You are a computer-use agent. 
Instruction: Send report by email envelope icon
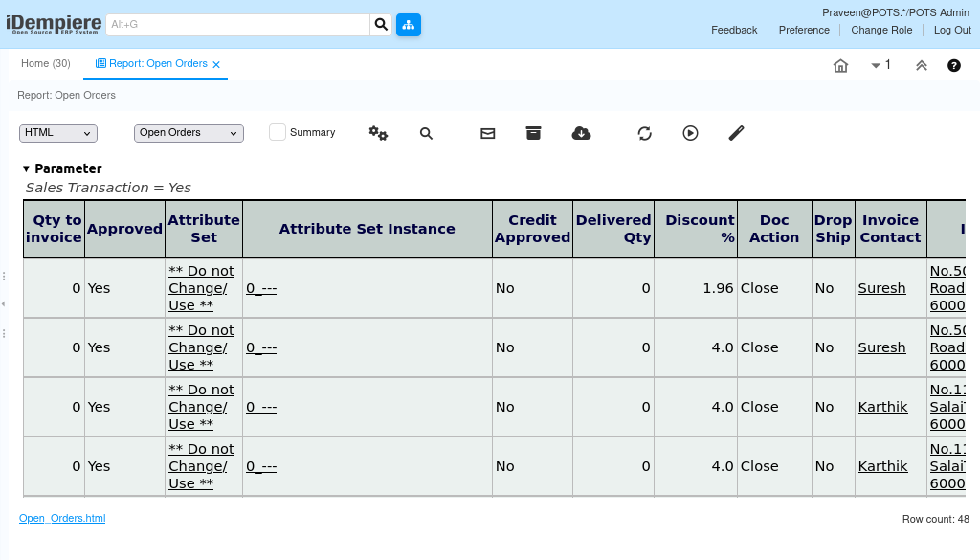click(x=487, y=133)
